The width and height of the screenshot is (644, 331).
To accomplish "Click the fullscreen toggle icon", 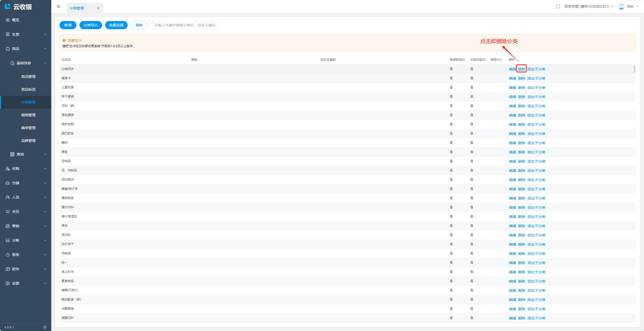I will [x=558, y=6].
